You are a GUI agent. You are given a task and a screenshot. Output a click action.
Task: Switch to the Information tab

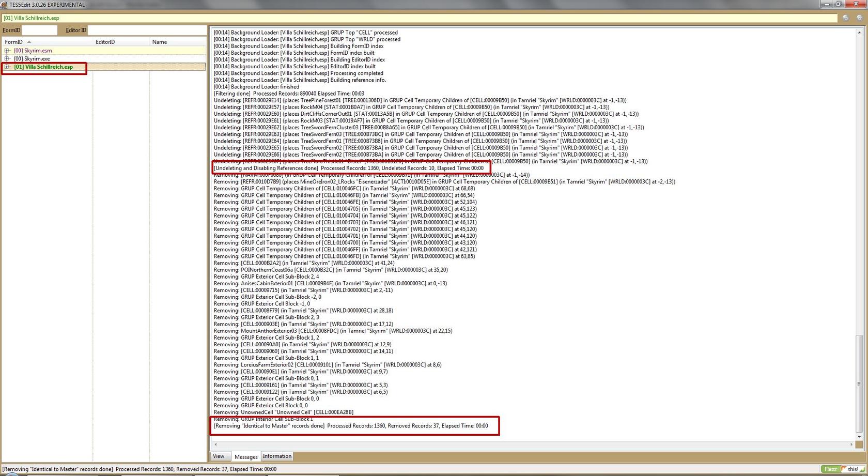(277, 456)
